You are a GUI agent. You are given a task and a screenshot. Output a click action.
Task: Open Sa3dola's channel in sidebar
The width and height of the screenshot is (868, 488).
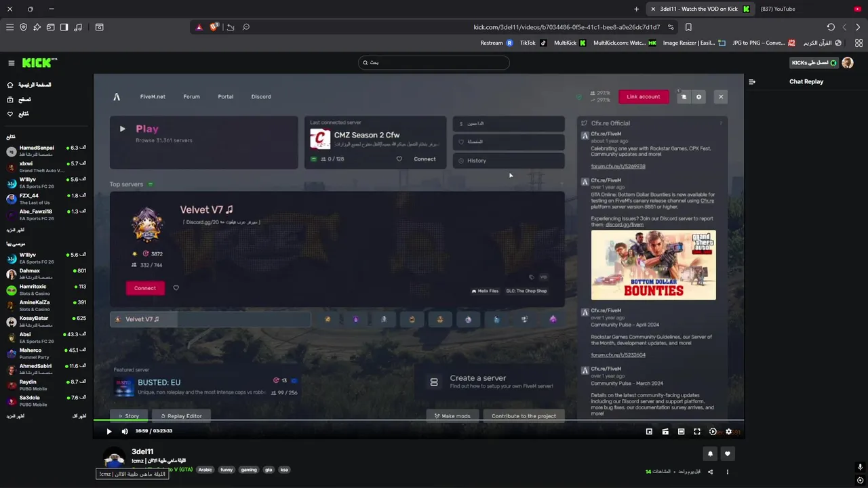[x=46, y=401]
